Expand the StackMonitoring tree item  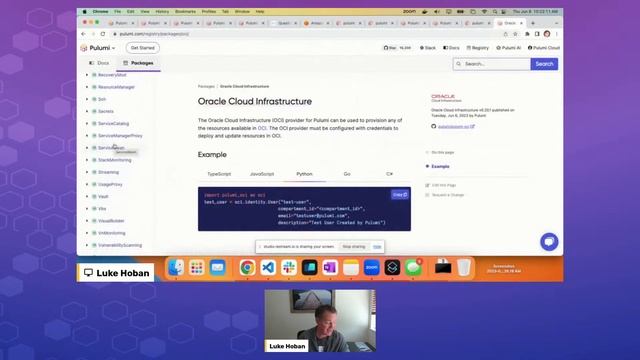(x=87, y=160)
